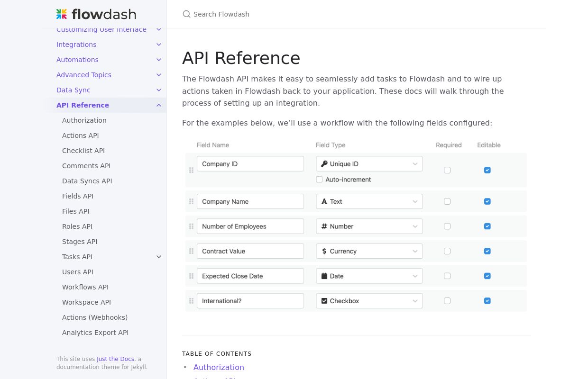Click the dollar icon in Currency
The image size is (588, 379).
(324, 251)
